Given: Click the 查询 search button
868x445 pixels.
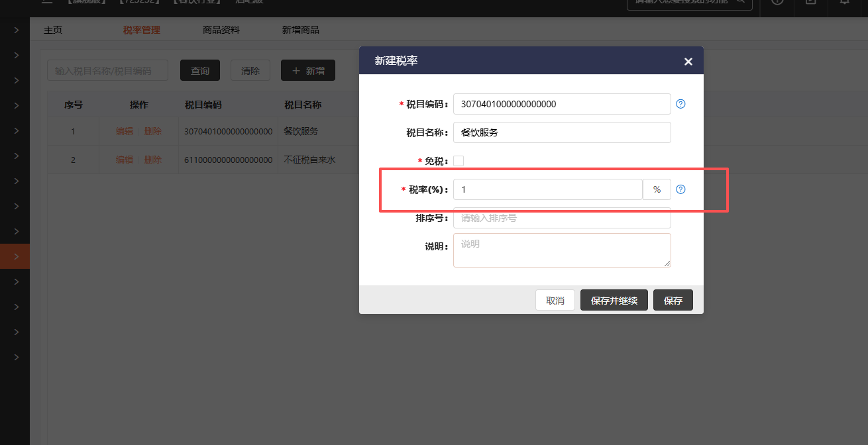Looking at the screenshot, I should 200,71.
